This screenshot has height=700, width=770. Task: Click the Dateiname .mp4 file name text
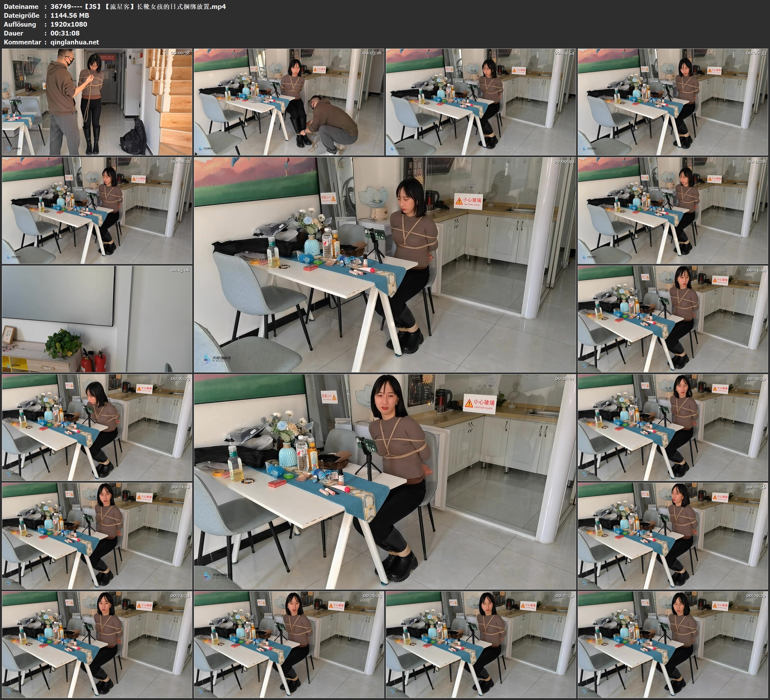(138, 6)
